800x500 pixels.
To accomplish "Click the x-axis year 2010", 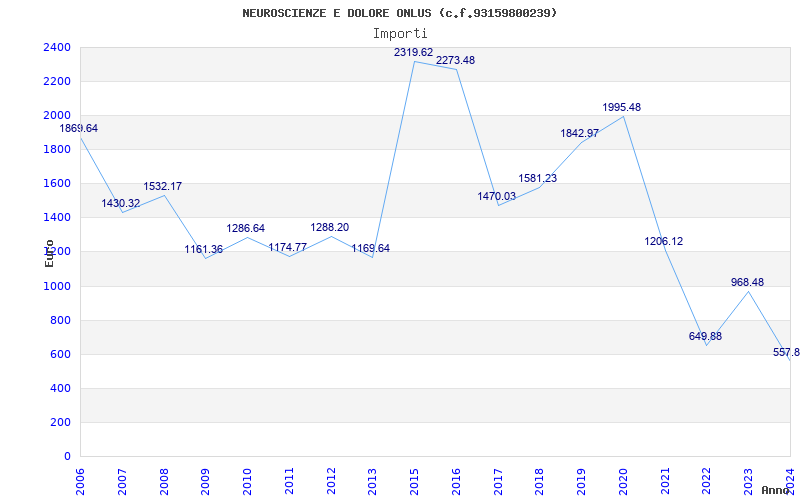I will pos(247,482).
